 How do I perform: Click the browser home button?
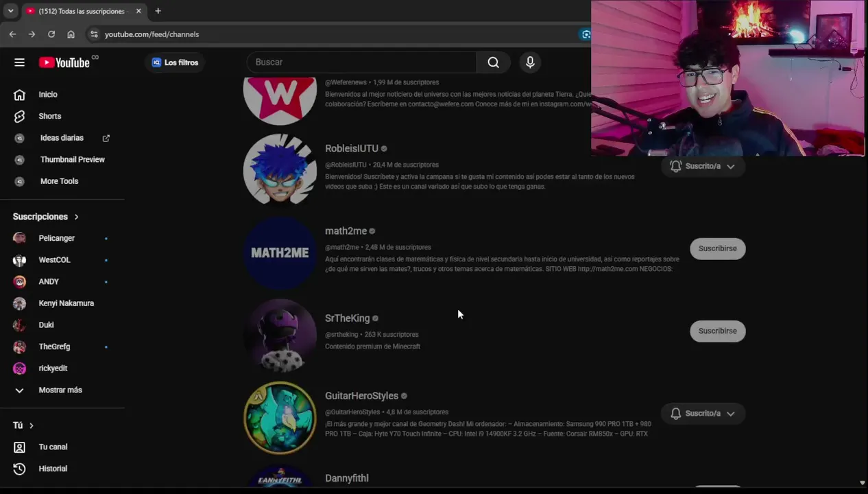(71, 34)
